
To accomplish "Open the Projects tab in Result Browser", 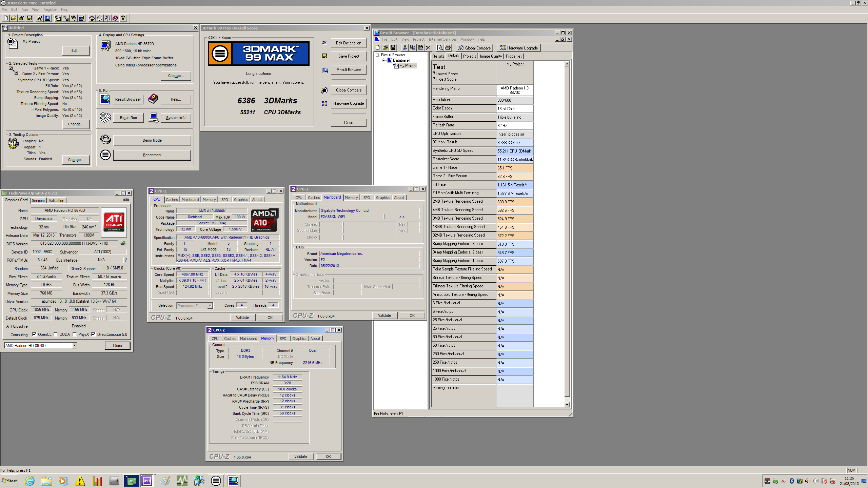I will point(470,56).
